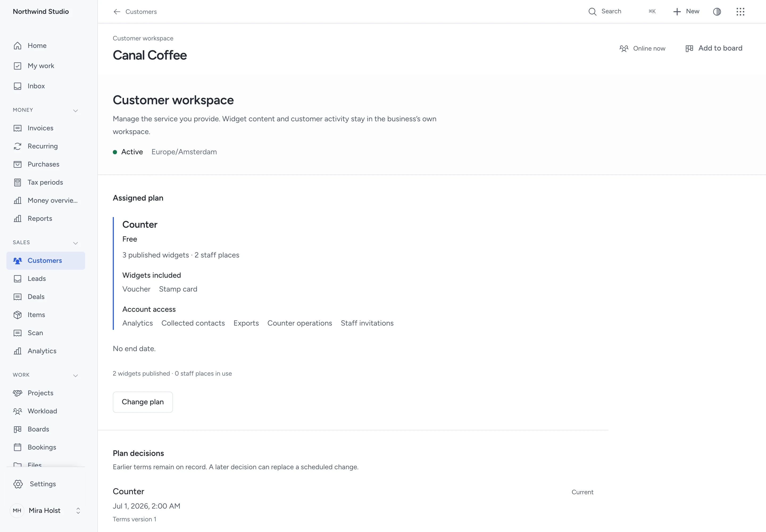This screenshot has height=532, width=766.
Task: Click the "Staff invitations" access label
Action: pyautogui.click(x=367, y=323)
